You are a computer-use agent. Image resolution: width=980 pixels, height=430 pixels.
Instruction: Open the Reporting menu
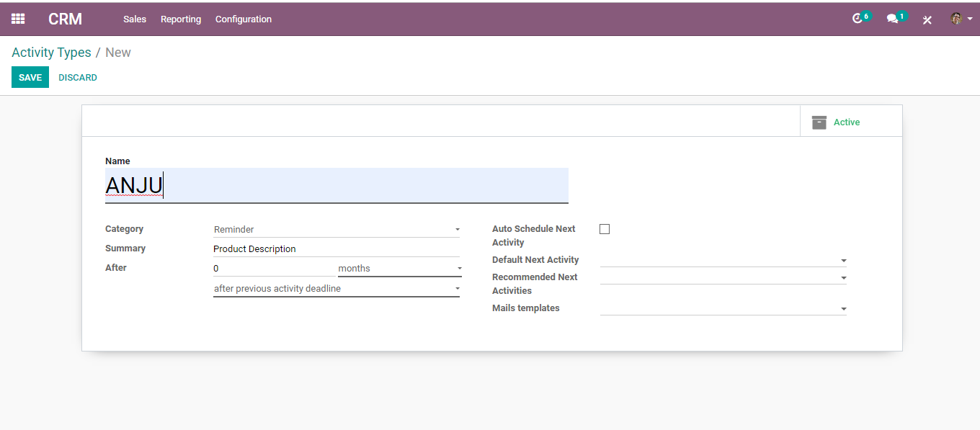pyautogui.click(x=181, y=19)
